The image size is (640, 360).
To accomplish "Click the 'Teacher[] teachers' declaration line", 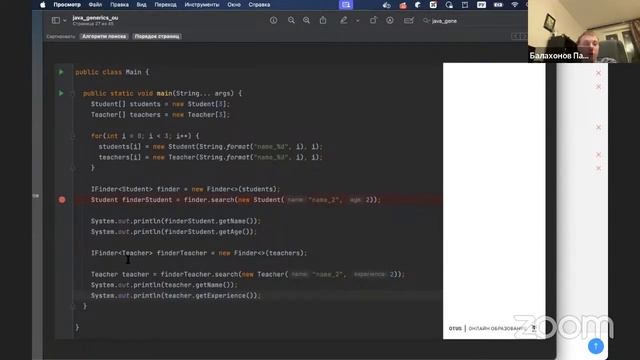I will pyautogui.click(x=160, y=115).
